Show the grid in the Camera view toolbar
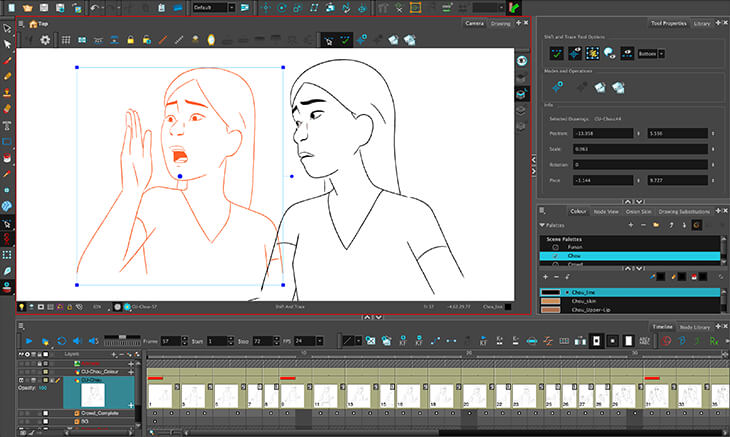 66,40
